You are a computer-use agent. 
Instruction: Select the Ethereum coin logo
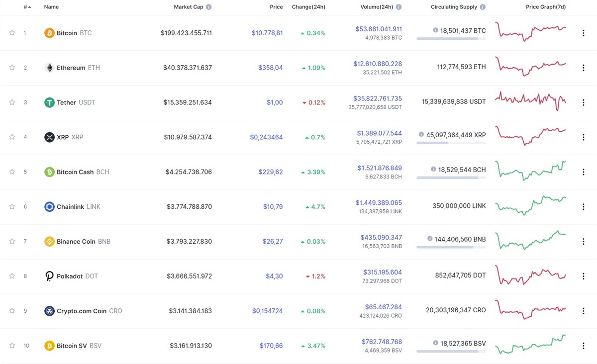49,68
